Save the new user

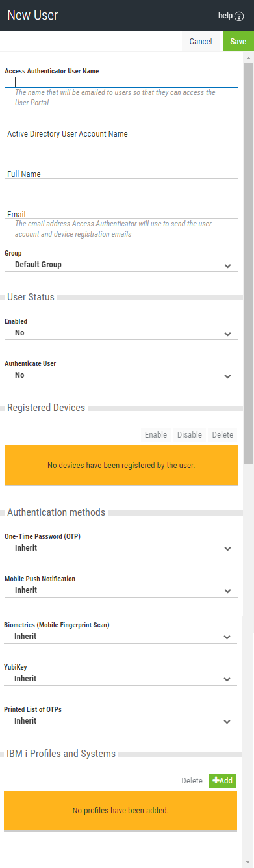pyautogui.click(x=238, y=41)
